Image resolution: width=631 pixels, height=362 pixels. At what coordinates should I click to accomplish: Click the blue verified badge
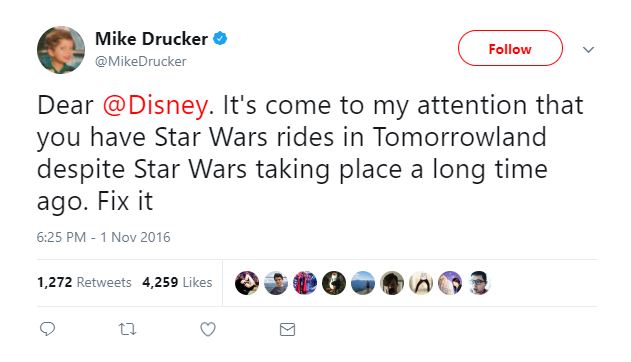220,39
